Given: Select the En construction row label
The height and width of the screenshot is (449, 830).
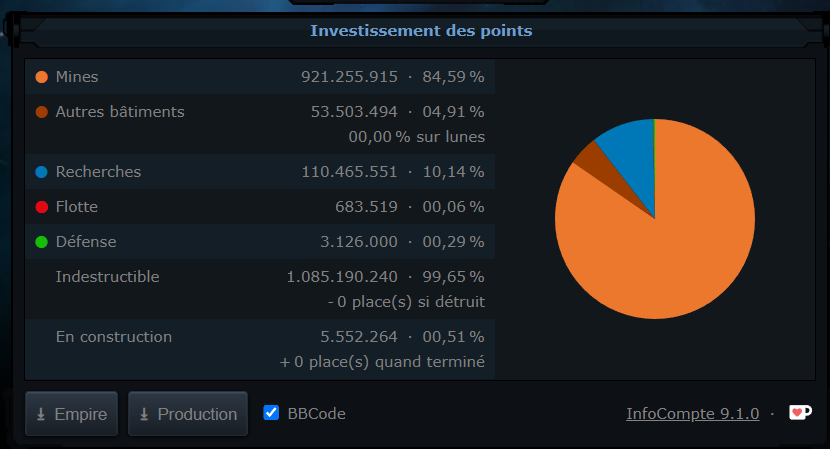Looking at the screenshot, I should [x=114, y=337].
